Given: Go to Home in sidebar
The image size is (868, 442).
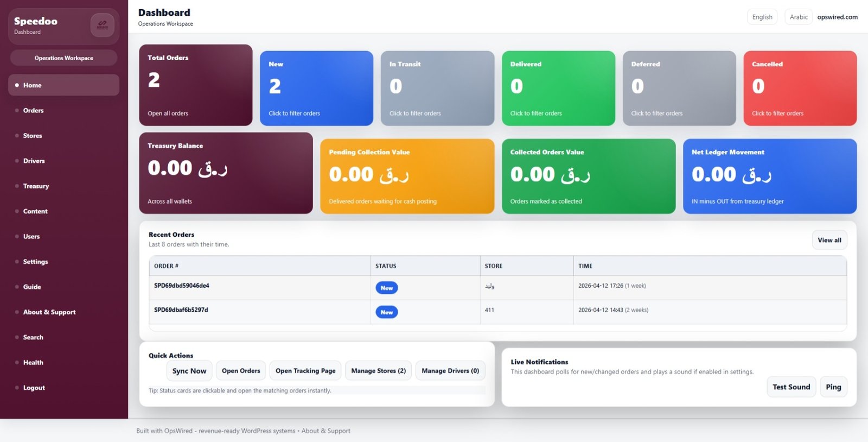Looking at the screenshot, I should click(x=64, y=85).
